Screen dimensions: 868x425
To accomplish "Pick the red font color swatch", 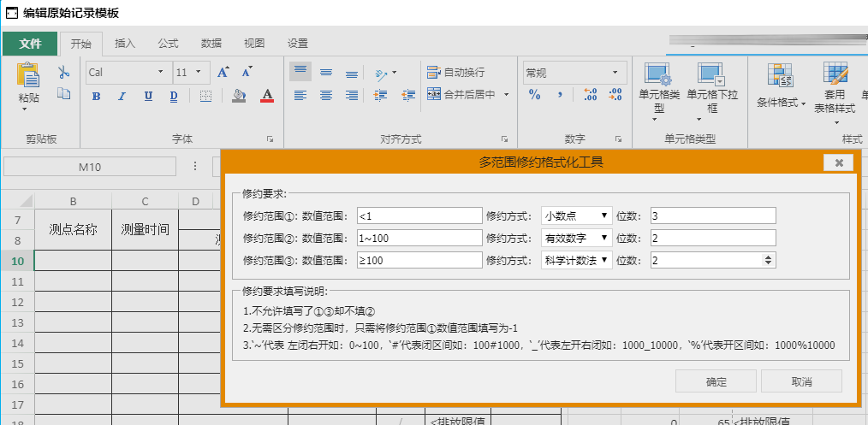I will point(267,96).
